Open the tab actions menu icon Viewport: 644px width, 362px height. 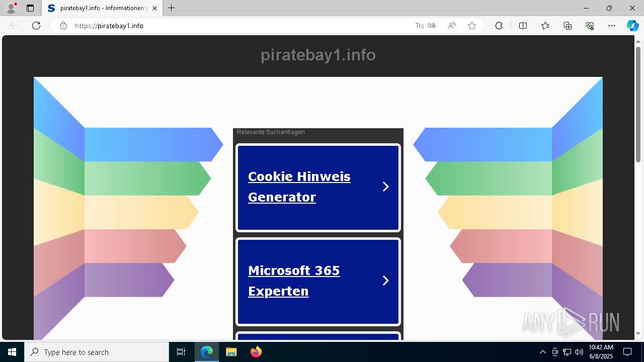point(30,8)
